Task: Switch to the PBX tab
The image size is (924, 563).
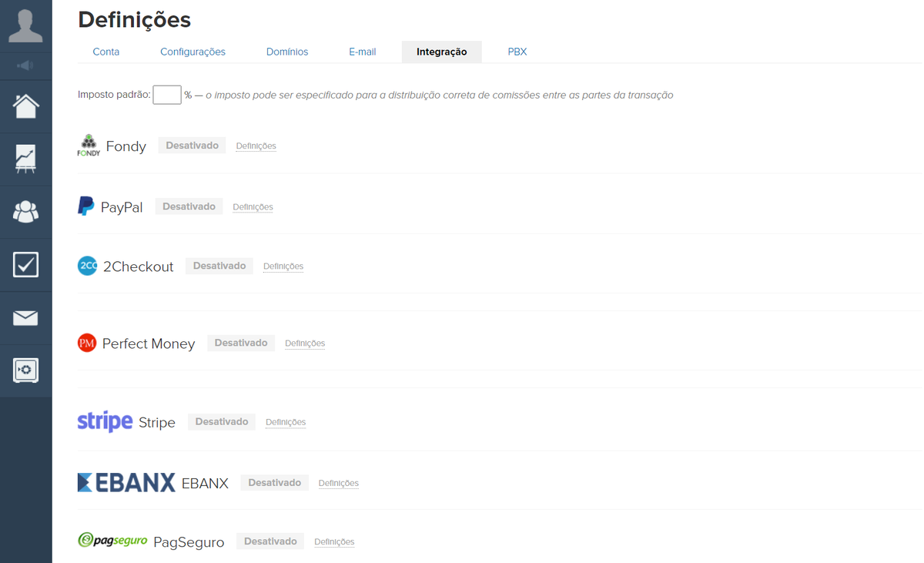Action: click(517, 52)
